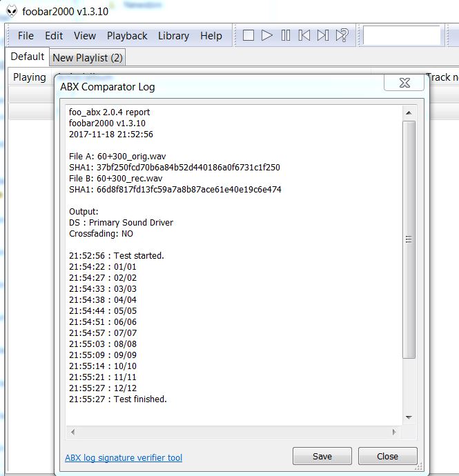The width and height of the screenshot is (459, 476).
Task: Click the 'Crossfading: NO' line
Action: pyautogui.click(x=101, y=234)
